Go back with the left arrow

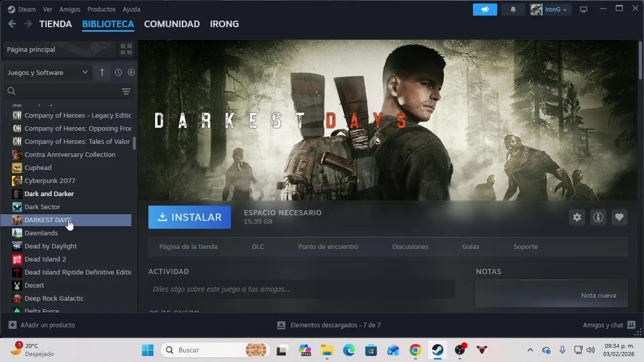click(x=12, y=24)
